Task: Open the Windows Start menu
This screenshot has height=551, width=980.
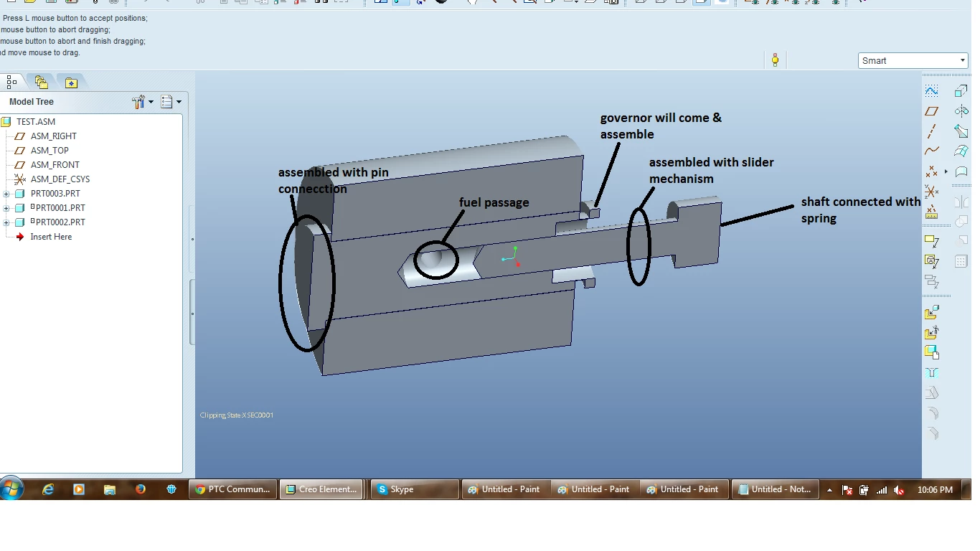Action: click(12, 489)
